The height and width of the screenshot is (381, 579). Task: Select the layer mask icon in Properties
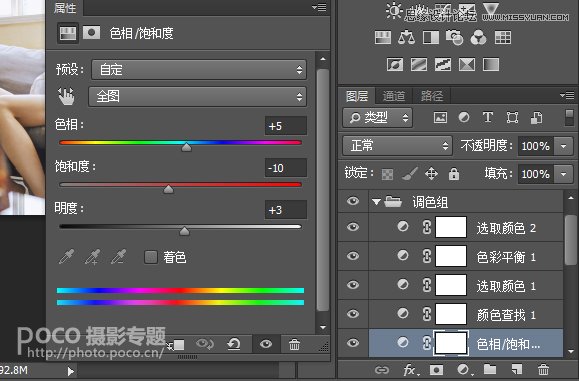coord(91,33)
